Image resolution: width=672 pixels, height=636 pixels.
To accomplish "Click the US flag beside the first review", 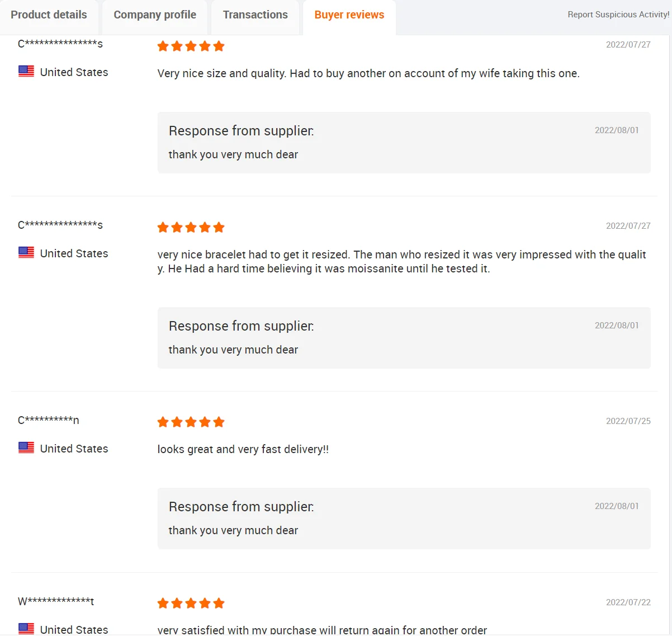I will tap(26, 72).
